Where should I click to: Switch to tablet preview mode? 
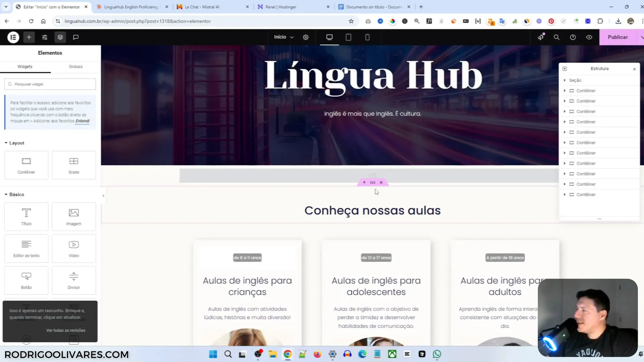pos(348,37)
